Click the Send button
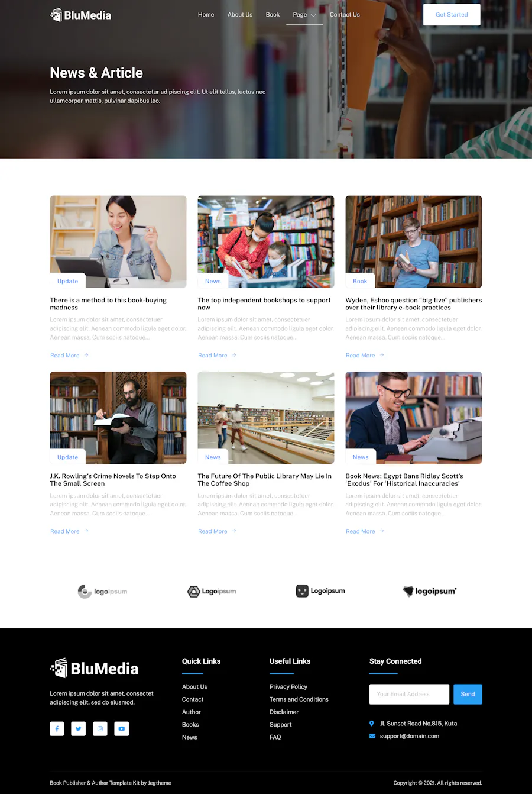 [468, 694]
